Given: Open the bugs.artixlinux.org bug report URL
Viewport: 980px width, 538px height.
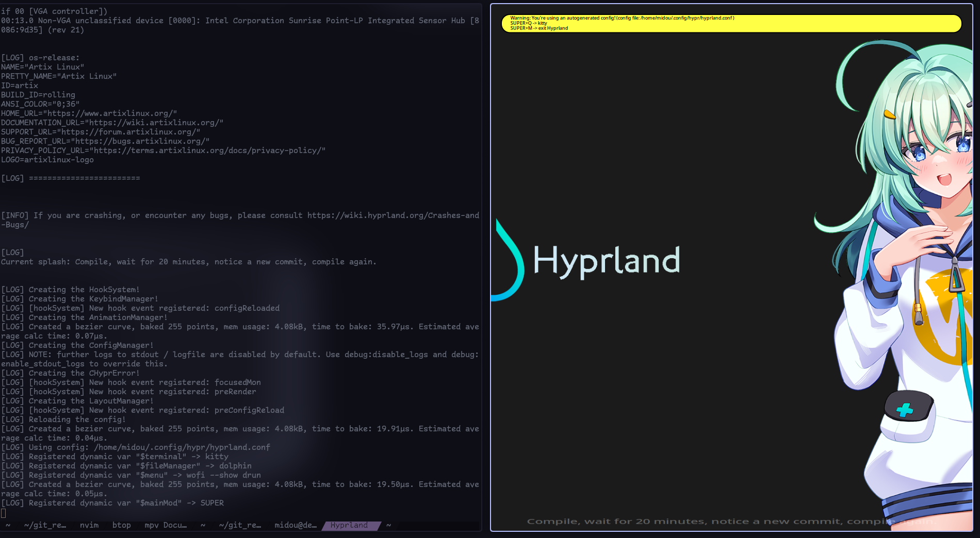Looking at the screenshot, I should click(140, 141).
